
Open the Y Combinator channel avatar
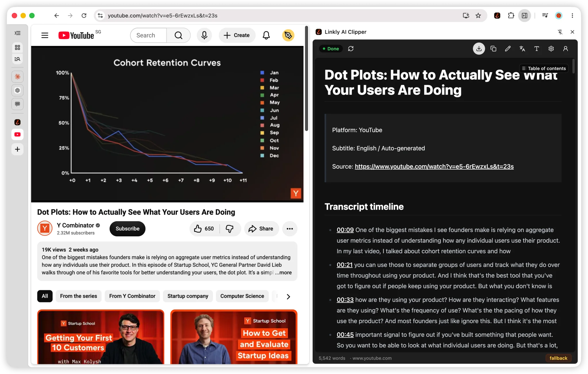(x=45, y=228)
